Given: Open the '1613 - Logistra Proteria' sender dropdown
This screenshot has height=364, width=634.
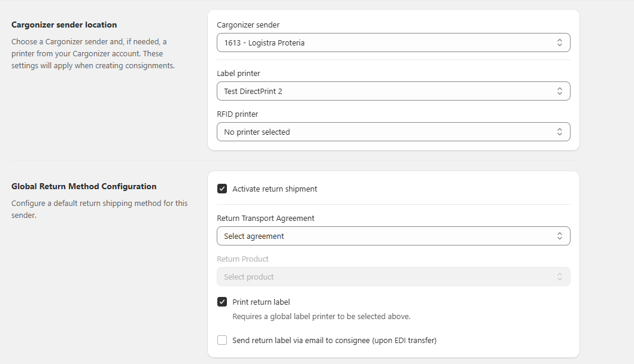Looking at the screenshot, I should pyautogui.click(x=383, y=43).
